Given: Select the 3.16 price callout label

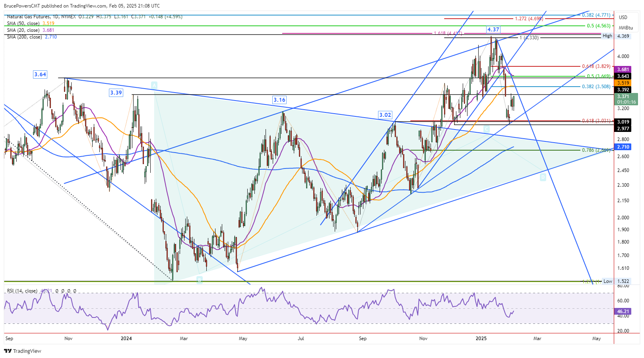Looking at the screenshot, I should pyautogui.click(x=279, y=100).
